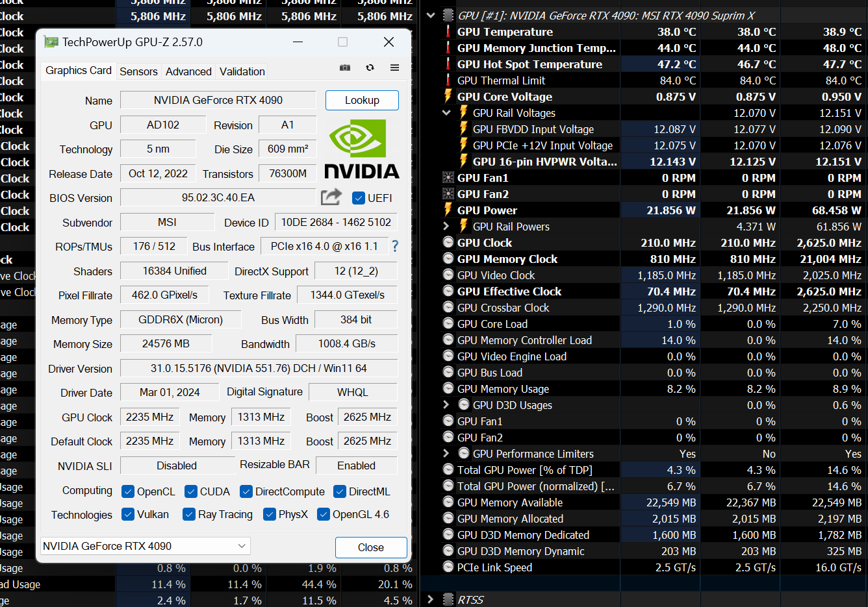
Task: Toggle the DirectML checkbox
Action: [x=340, y=492]
